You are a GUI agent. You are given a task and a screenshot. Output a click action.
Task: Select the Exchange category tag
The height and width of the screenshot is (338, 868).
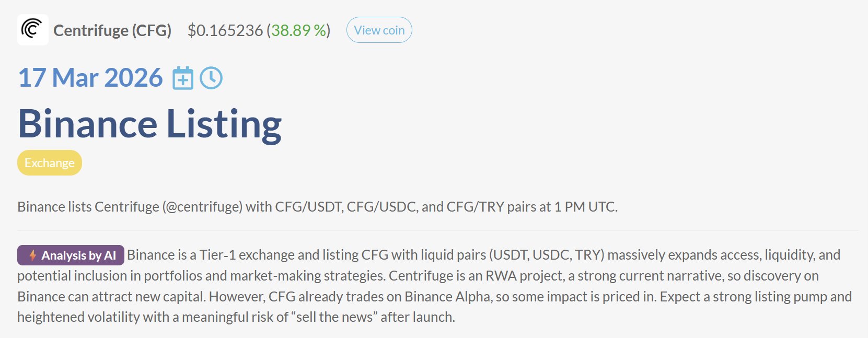[50, 163]
